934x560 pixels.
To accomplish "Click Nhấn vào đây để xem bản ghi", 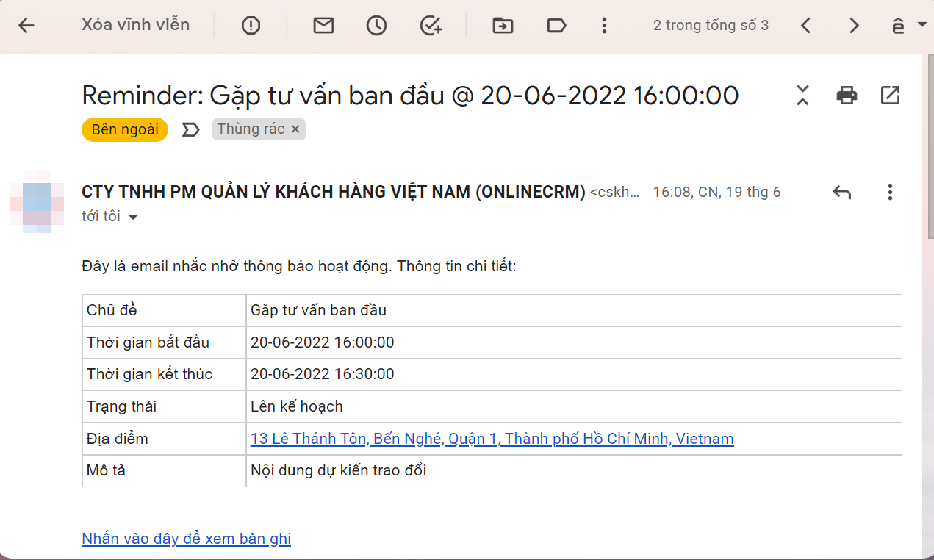I will 186,538.
